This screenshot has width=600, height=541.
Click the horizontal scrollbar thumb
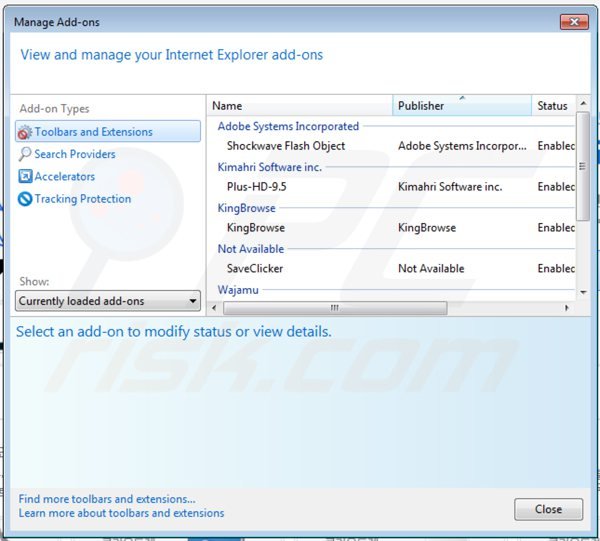click(335, 308)
